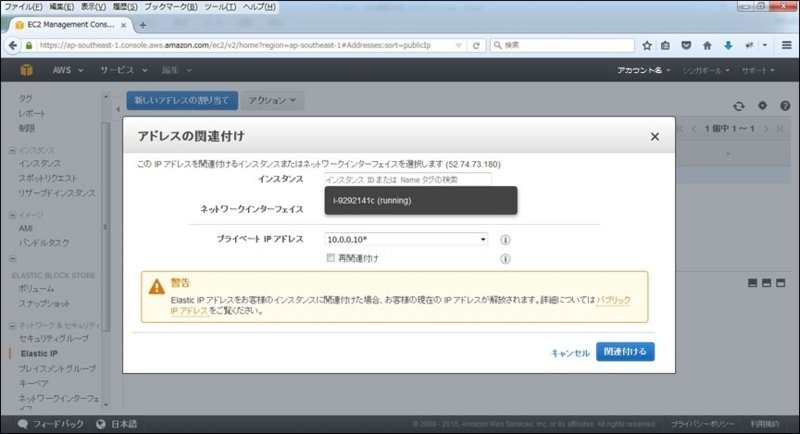Click the downloads arrow icon in toolbar

tap(728, 45)
